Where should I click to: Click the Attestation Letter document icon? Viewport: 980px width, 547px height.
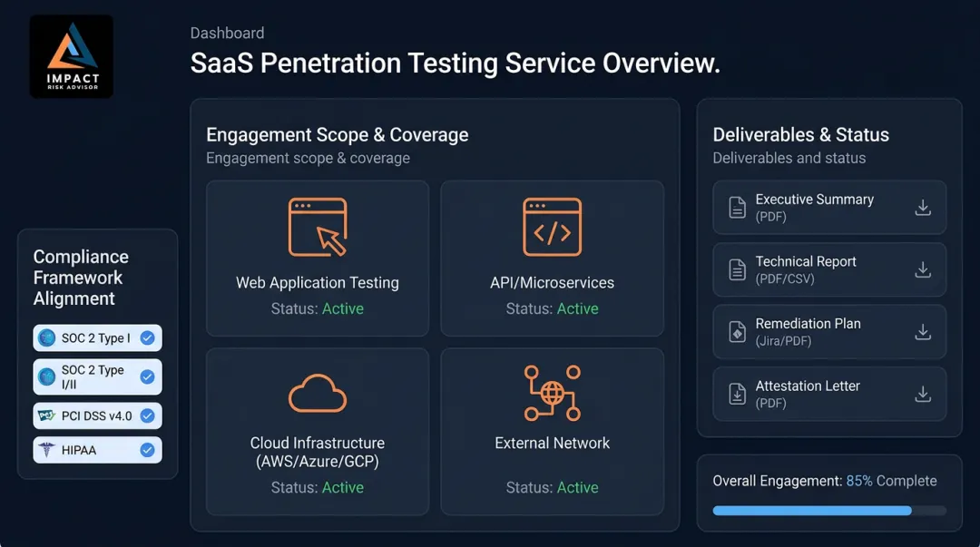pos(738,394)
